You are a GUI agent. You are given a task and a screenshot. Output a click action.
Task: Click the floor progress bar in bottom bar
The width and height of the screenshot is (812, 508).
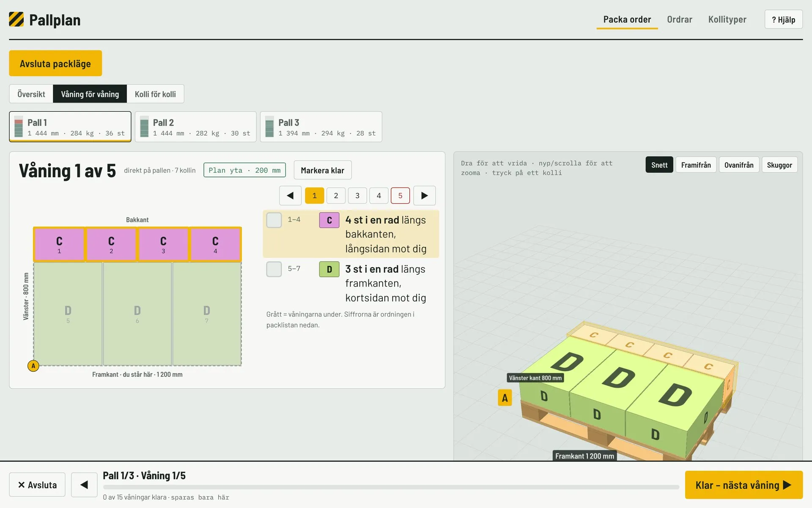click(391, 487)
